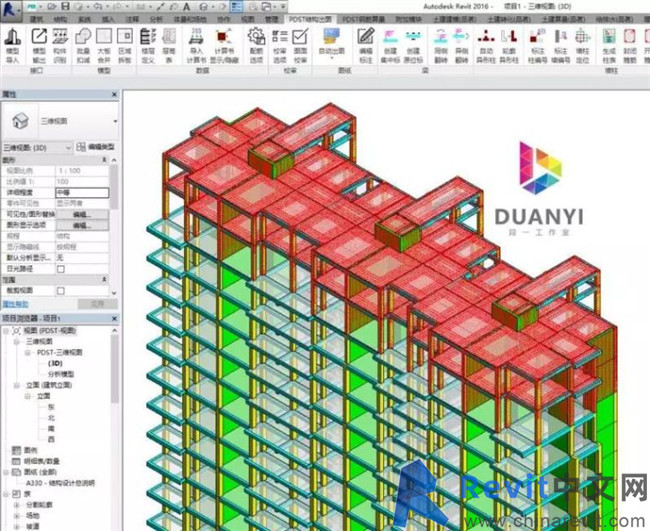Screen dimensions: 650x531
Task: Select the 南 elevation in project browser
Action: click(51, 428)
